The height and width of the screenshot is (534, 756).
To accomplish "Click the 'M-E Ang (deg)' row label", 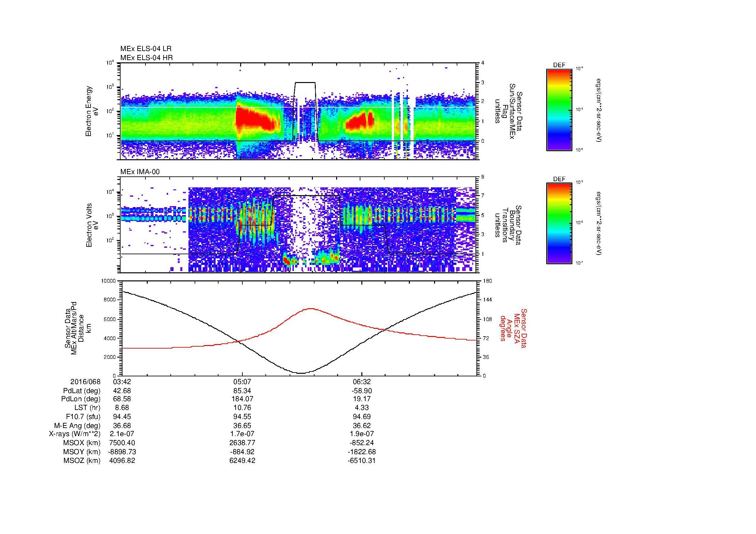I will click(77, 426).
